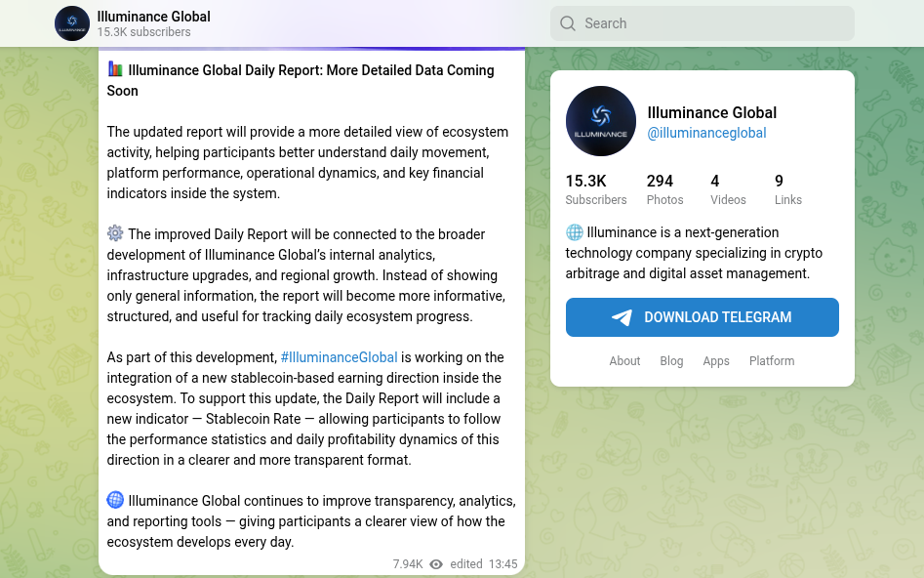Click the blue globe emoji in post footer paragraph
This screenshot has width=924, height=578.
pos(115,500)
